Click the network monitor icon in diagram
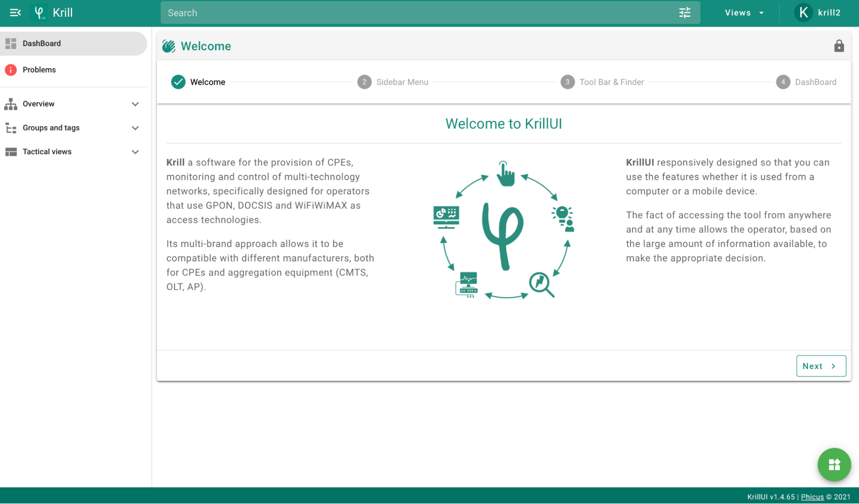859x504 pixels. tap(467, 285)
